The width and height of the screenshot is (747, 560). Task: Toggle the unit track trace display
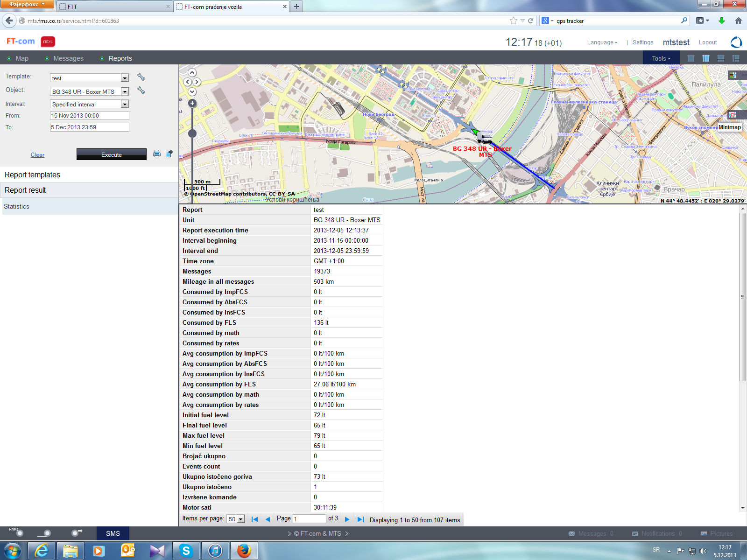coord(46,533)
